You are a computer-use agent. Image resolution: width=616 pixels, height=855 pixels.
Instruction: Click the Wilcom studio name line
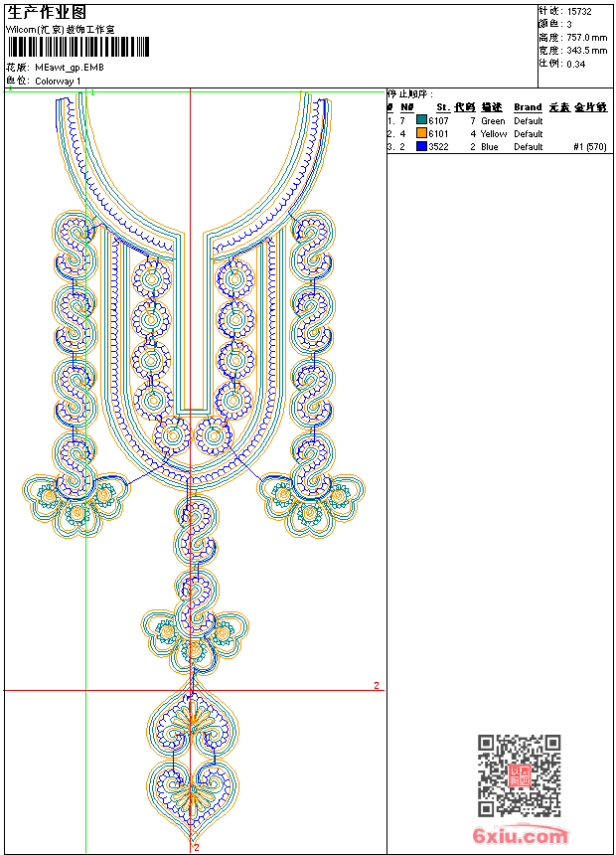60,30
